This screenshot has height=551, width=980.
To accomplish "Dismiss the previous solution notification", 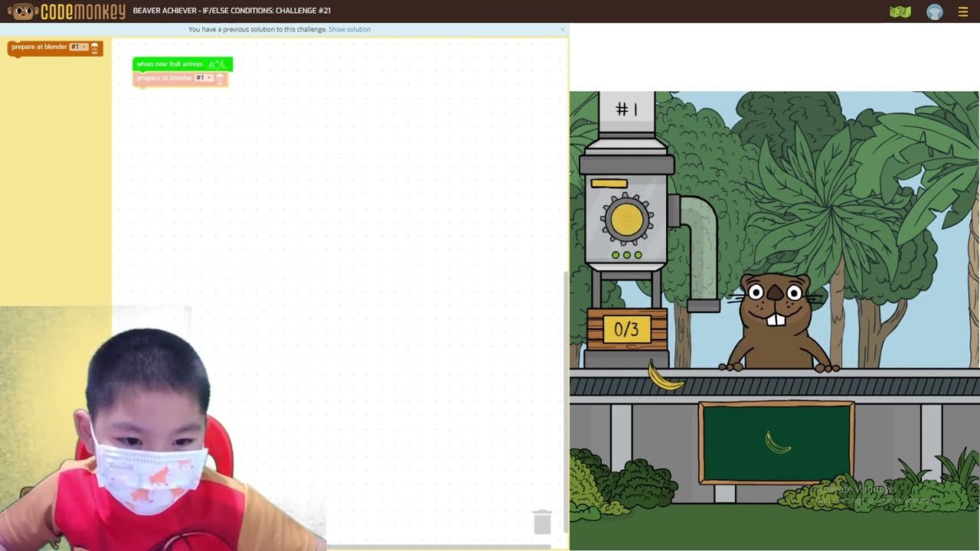I will (562, 29).
